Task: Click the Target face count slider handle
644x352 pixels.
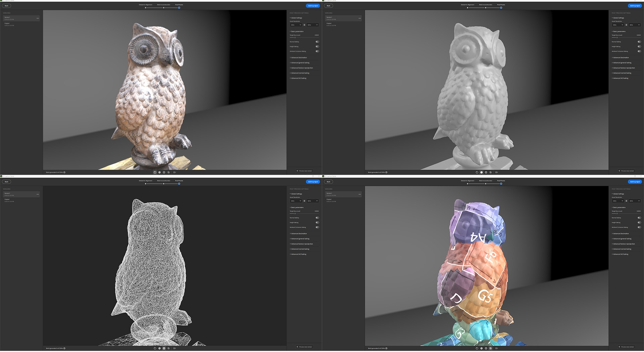Action: click(295, 37)
